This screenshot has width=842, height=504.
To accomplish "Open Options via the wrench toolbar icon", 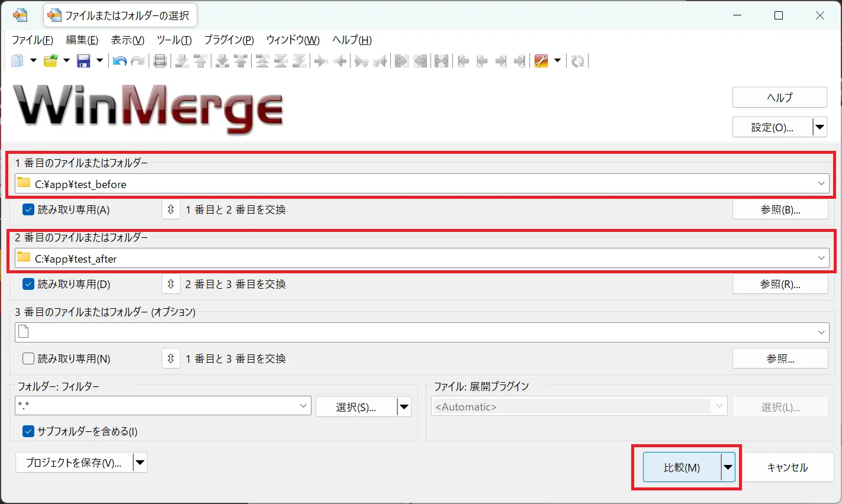I will point(541,61).
